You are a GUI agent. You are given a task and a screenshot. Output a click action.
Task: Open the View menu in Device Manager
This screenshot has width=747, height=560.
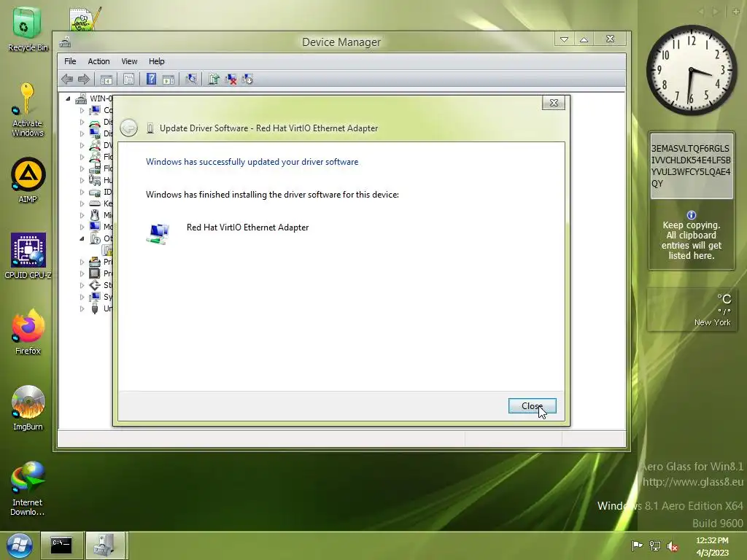(x=129, y=61)
